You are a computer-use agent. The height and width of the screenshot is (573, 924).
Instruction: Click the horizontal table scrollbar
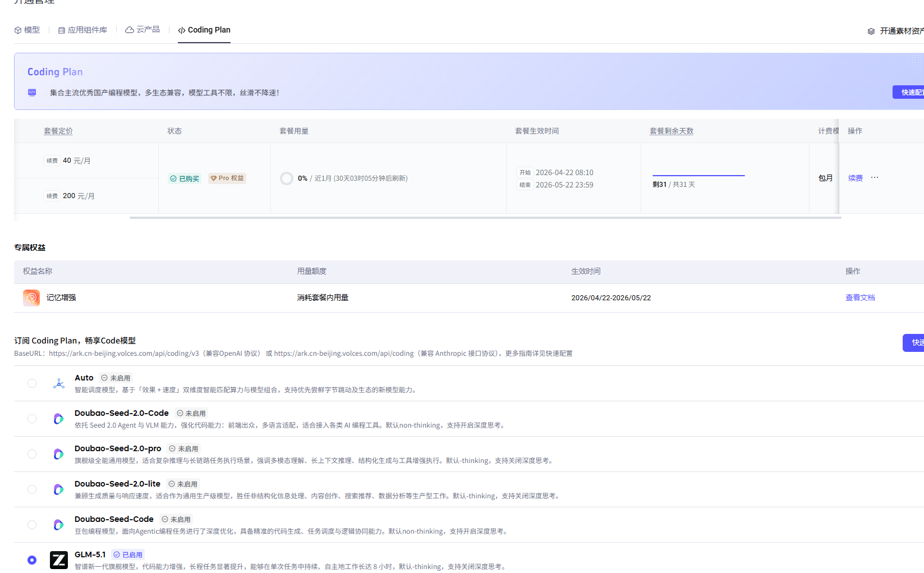point(485,218)
